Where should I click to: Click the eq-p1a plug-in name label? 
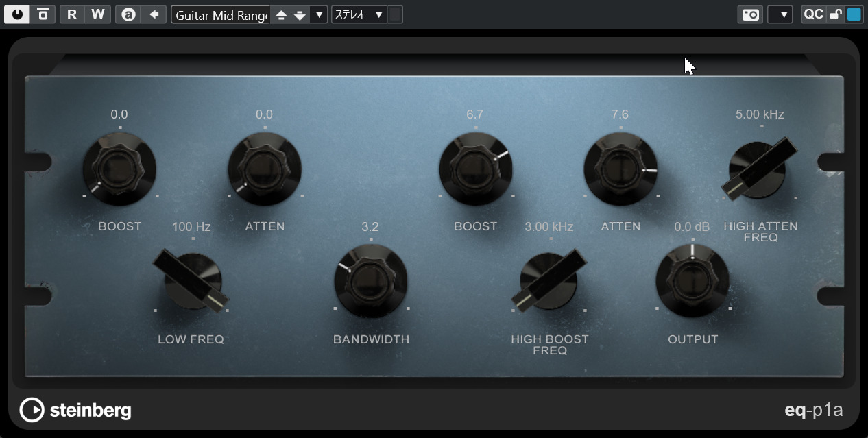click(814, 411)
